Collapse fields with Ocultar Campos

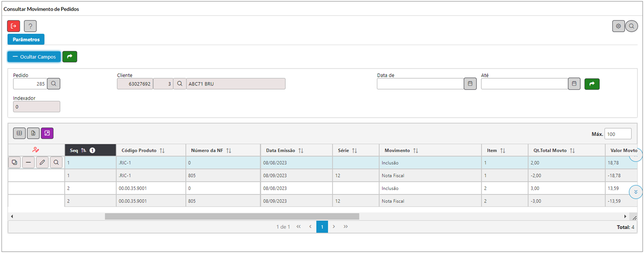click(34, 57)
